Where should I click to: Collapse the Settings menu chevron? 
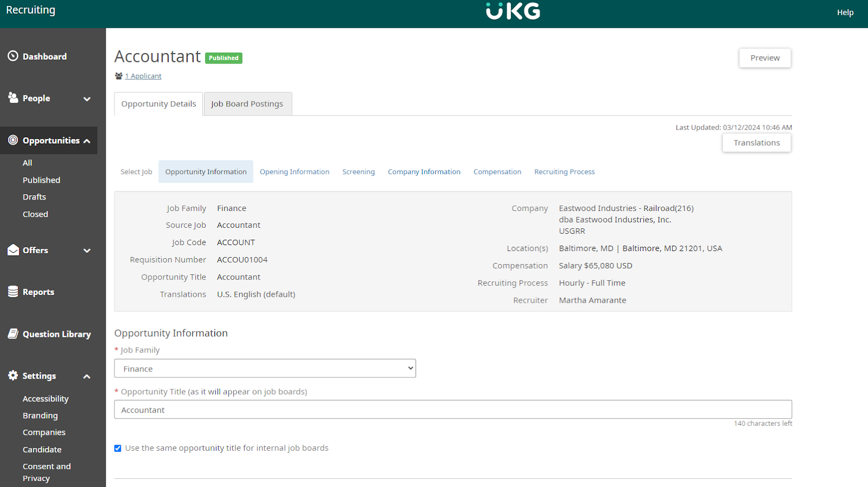click(x=87, y=376)
